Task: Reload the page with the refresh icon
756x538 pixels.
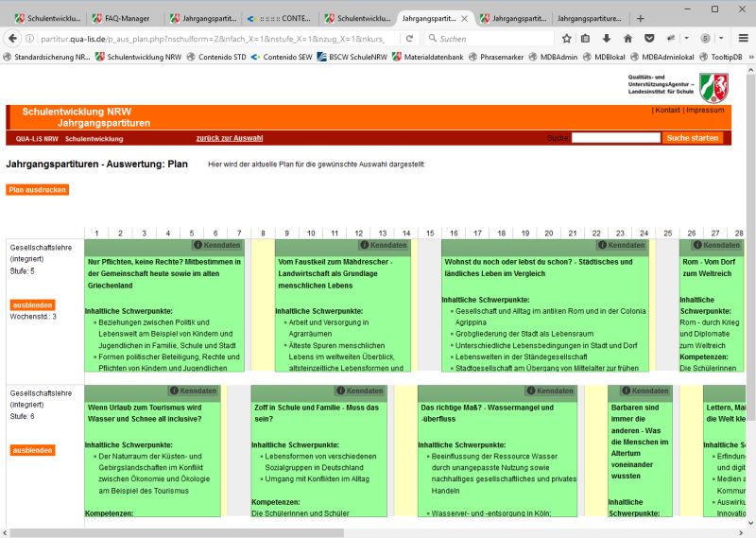Action: [408, 39]
